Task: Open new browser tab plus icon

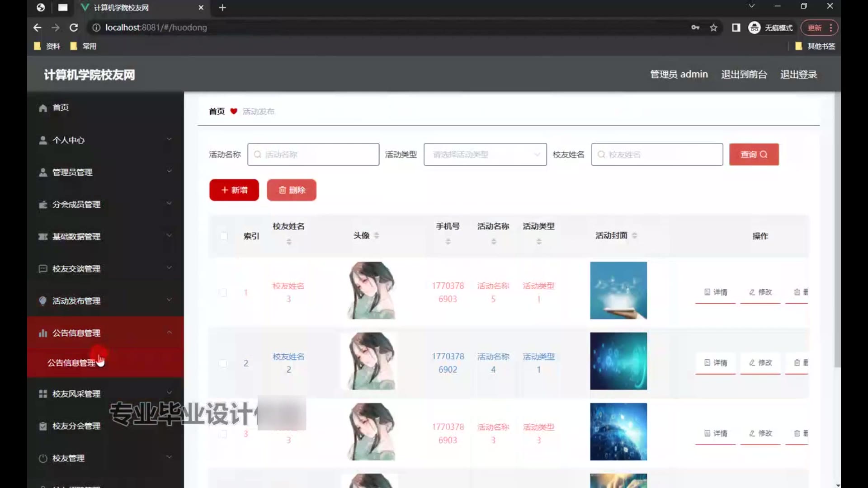Action: tap(222, 7)
